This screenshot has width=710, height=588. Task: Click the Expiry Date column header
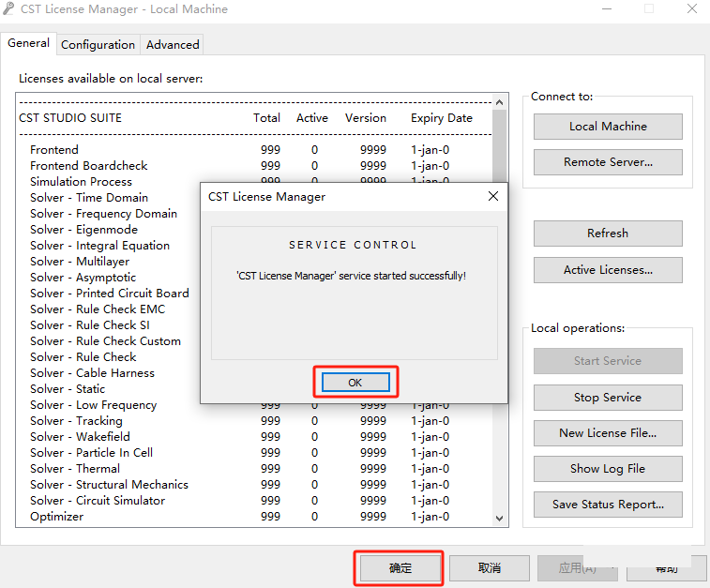pyautogui.click(x=442, y=118)
